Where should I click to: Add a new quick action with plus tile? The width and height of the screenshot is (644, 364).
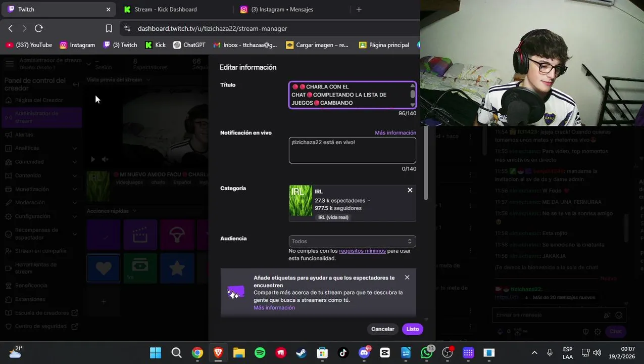(104, 302)
